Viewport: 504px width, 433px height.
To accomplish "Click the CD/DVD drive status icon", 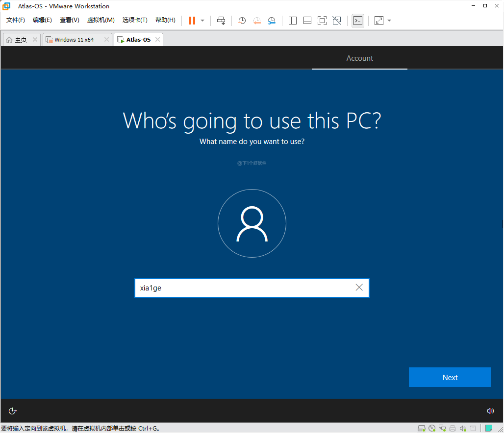I will point(432,428).
